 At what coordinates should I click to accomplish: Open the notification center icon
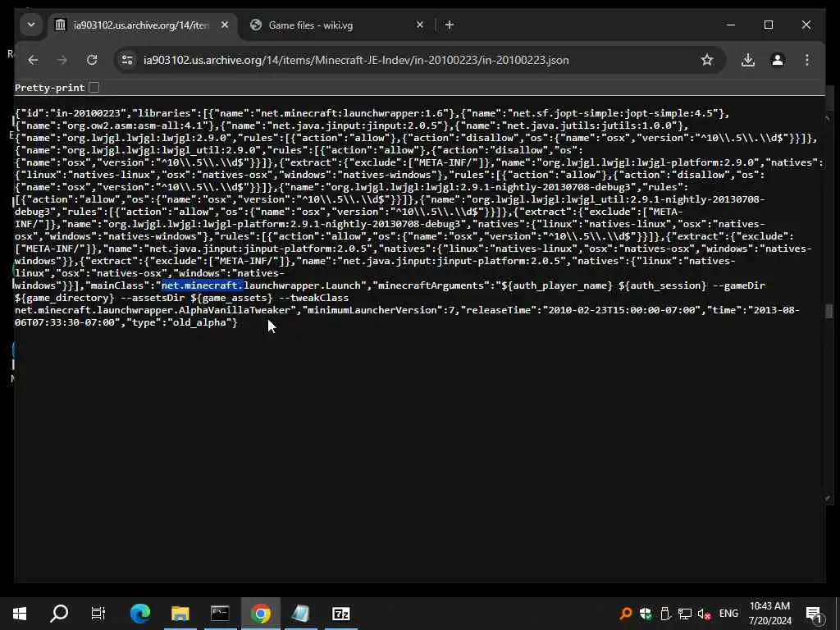[814, 614]
